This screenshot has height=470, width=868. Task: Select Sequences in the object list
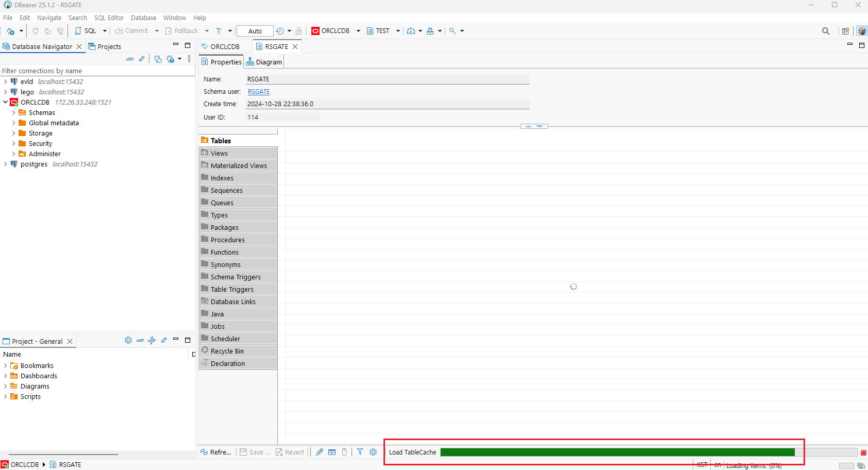click(x=238, y=190)
